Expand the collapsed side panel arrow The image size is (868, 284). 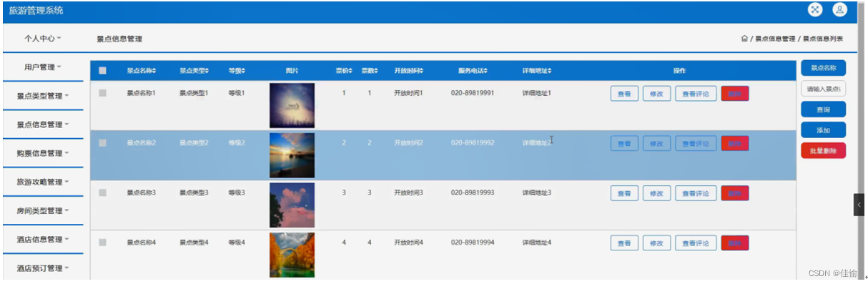(x=859, y=205)
